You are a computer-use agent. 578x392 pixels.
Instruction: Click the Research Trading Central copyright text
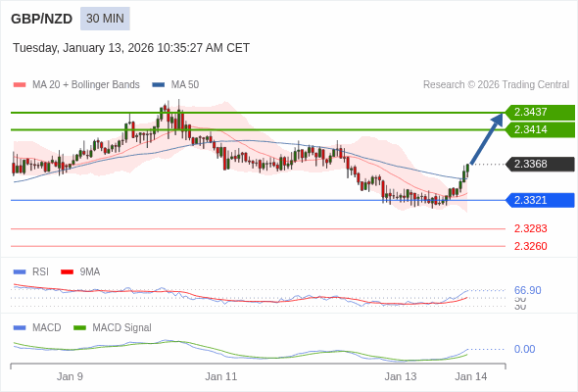click(x=496, y=85)
